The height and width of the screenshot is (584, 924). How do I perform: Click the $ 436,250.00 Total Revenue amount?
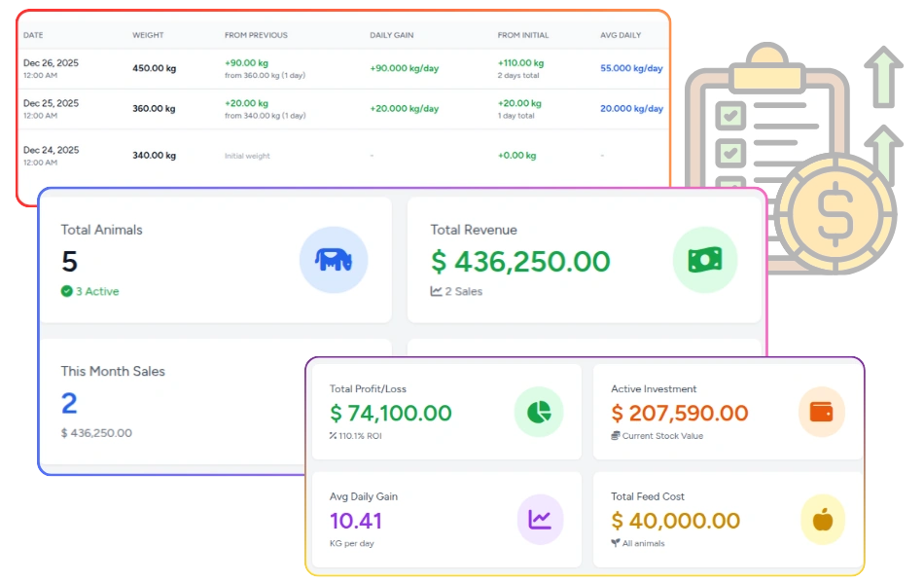coord(520,261)
